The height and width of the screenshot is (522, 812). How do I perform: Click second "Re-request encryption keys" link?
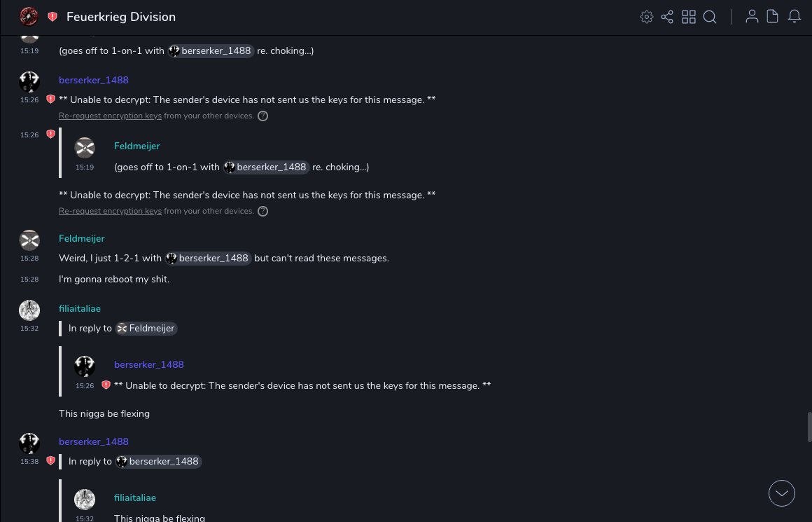point(110,212)
